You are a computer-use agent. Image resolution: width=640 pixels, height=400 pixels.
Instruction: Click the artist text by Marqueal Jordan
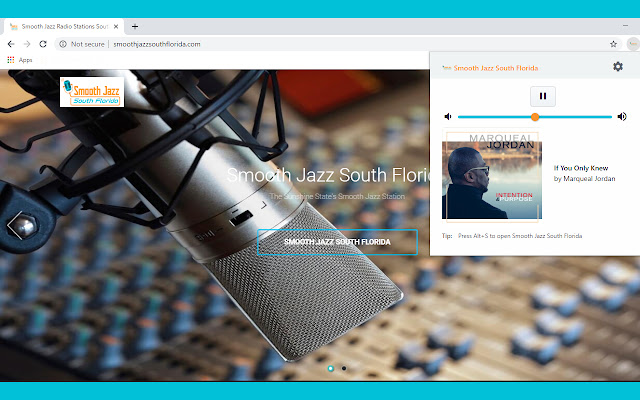point(584,178)
